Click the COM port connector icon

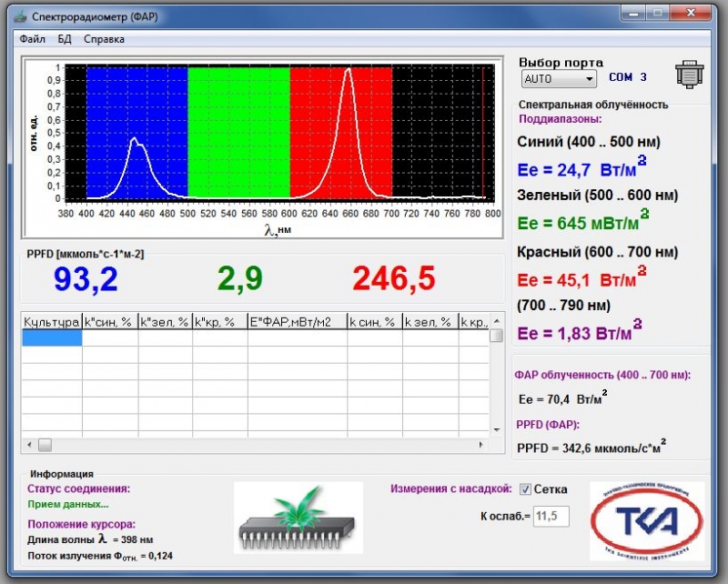tap(690, 75)
